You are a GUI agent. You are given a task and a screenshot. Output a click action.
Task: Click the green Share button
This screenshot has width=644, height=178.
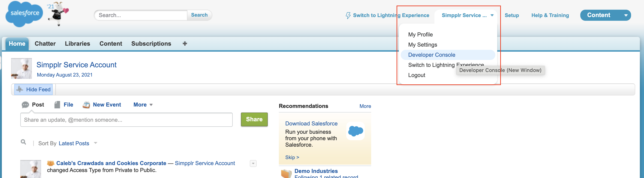254,119
